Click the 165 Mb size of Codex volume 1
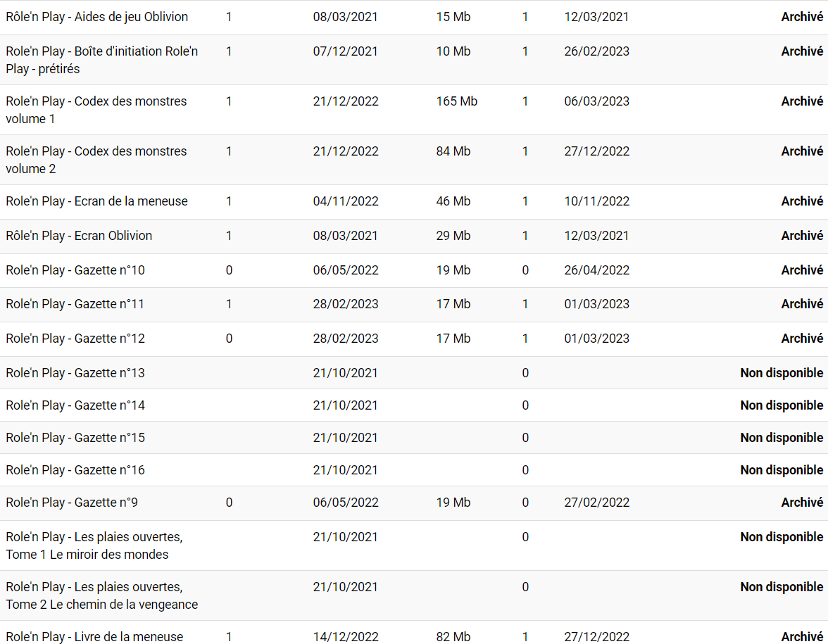This screenshot has height=644, width=828. [457, 101]
